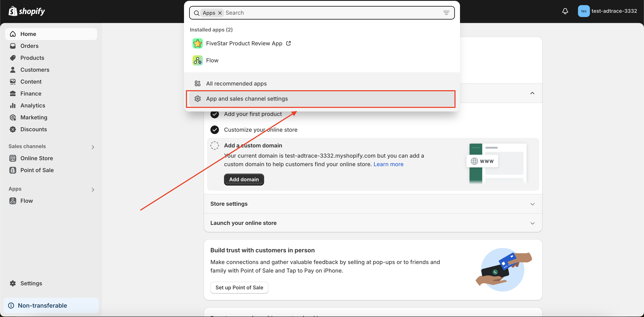
Task: Open the notifications bell
Action: 565,11
